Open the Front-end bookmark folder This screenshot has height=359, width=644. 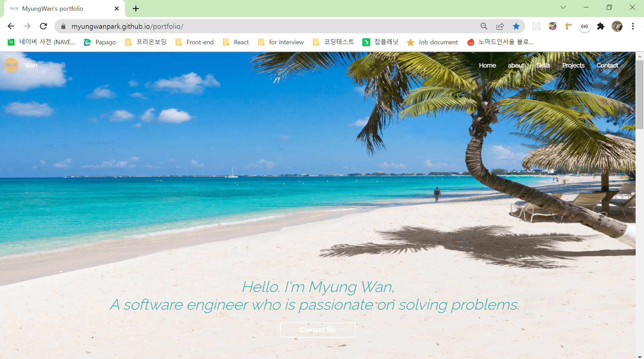point(195,42)
